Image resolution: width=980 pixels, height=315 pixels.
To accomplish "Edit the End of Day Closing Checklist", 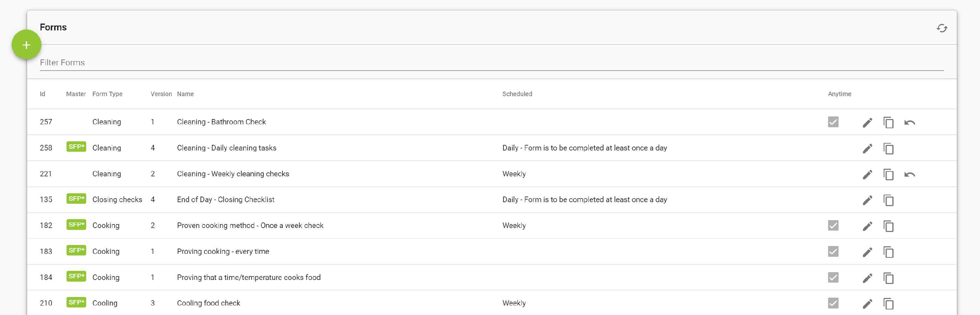I will coord(867,200).
